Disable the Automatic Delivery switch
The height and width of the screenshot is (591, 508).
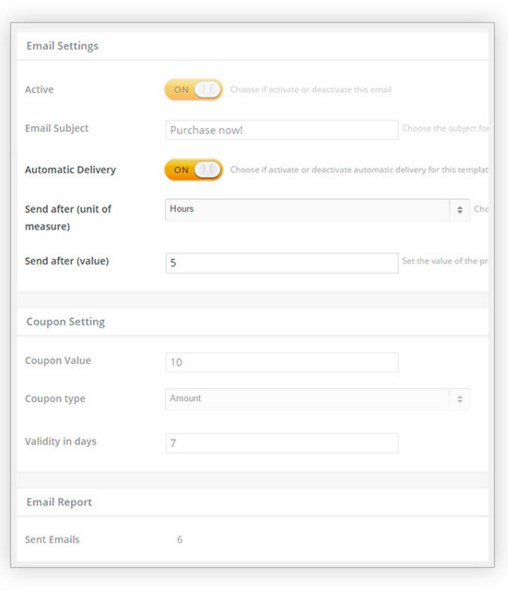coord(193,170)
